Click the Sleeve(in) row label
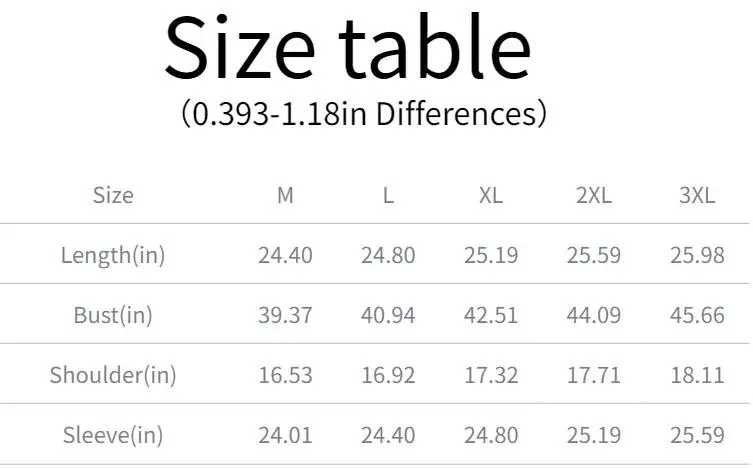 coord(113,435)
